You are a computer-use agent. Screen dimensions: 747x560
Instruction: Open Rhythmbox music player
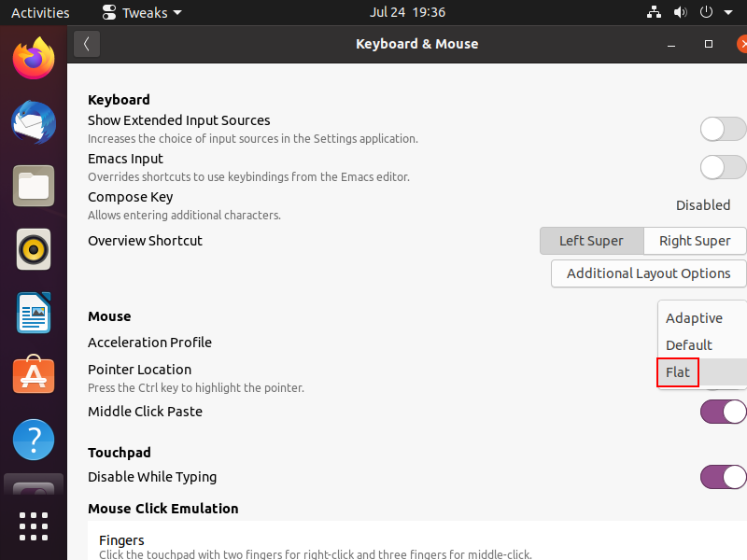pyautogui.click(x=34, y=249)
